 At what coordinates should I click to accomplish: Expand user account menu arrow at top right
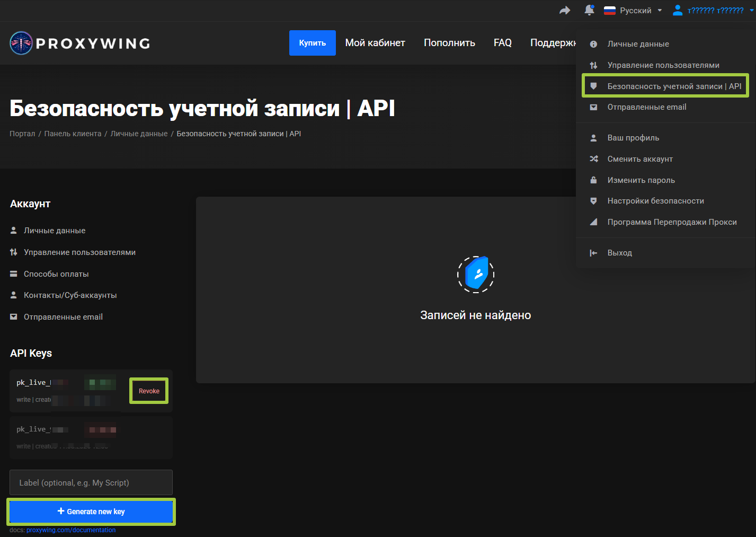pyautogui.click(x=752, y=10)
